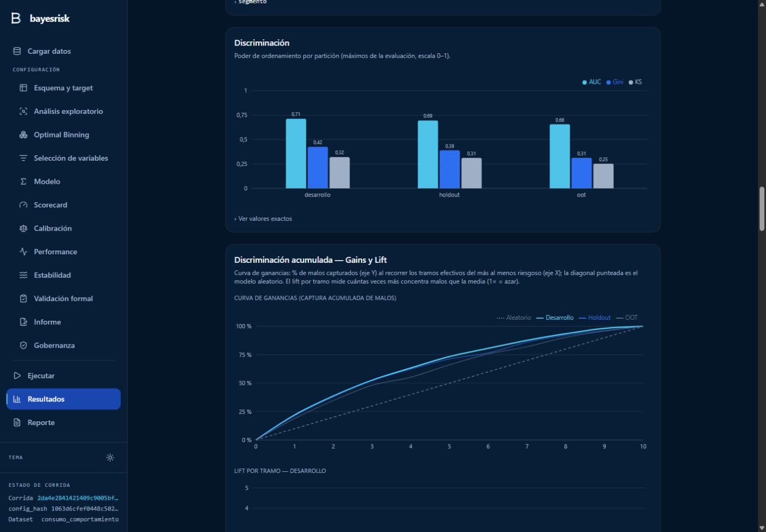Click the Análisis exploratorio scan icon

(x=23, y=111)
